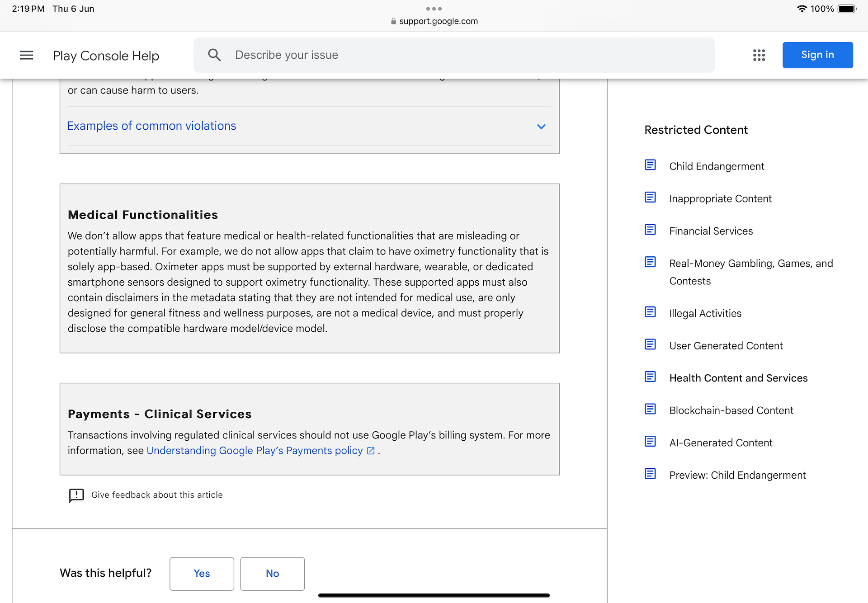Open the Google apps grid
868x603 pixels.
tap(759, 55)
